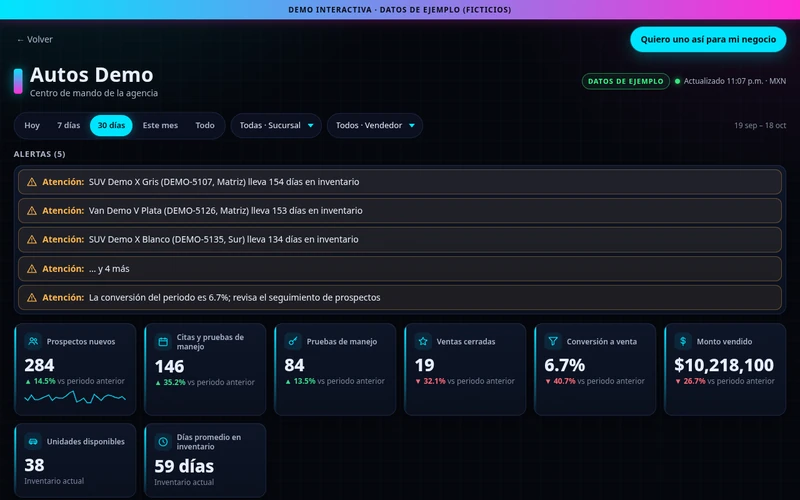Image resolution: width=800 pixels, height=500 pixels.
Task: Expand the '... y 4 más' alerts row
Action: point(399,268)
